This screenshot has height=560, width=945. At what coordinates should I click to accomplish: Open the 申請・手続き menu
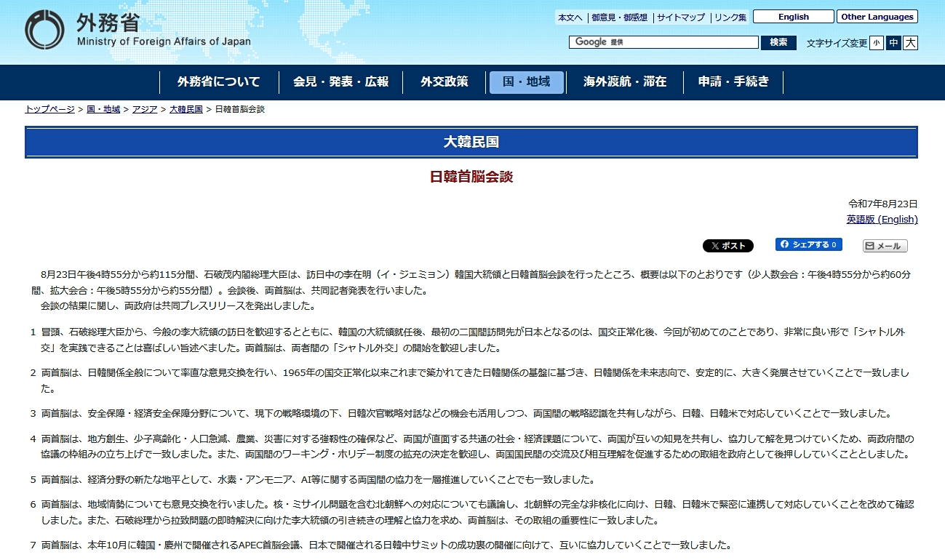(x=733, y=82)
